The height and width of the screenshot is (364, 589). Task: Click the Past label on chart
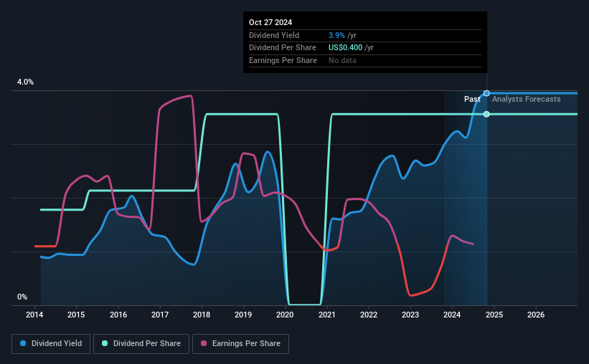(472, 99)
